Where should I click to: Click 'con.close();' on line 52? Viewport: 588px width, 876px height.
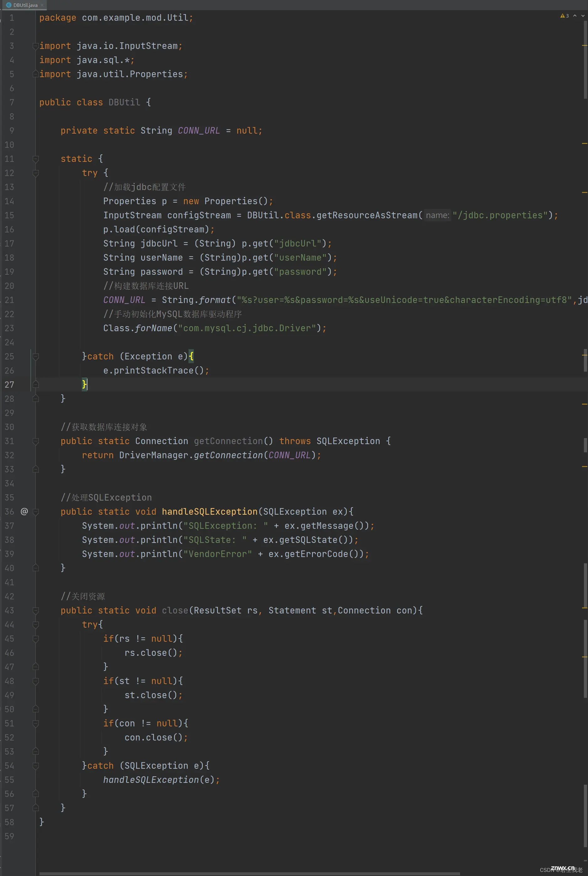[x=156, y=738]
